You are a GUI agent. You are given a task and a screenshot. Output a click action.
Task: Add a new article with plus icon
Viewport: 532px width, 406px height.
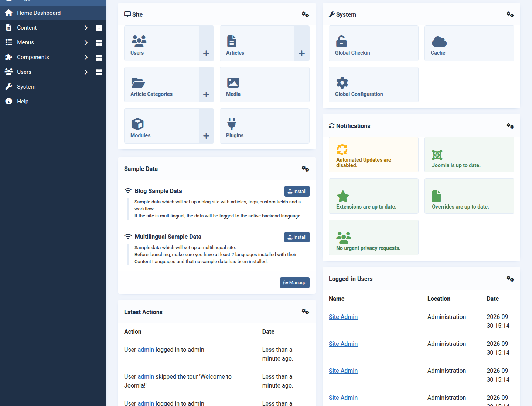302,43
